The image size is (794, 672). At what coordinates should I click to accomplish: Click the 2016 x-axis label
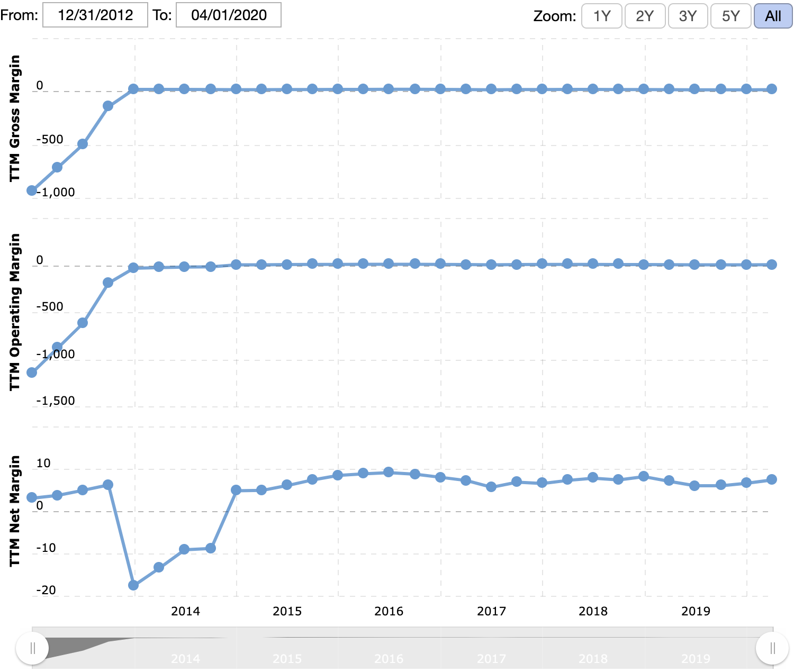tap(389, 611)
